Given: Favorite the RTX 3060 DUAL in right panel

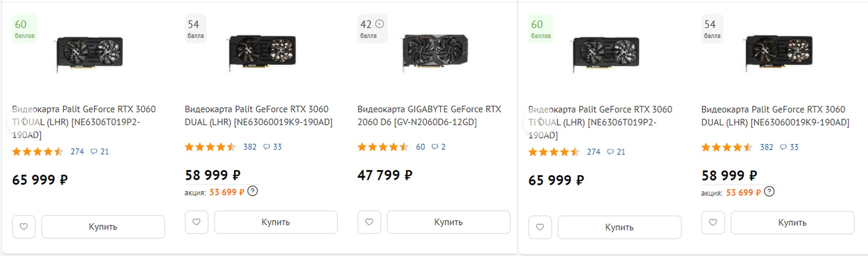Looking at the screenshot, I should click(x=713, y=222).
